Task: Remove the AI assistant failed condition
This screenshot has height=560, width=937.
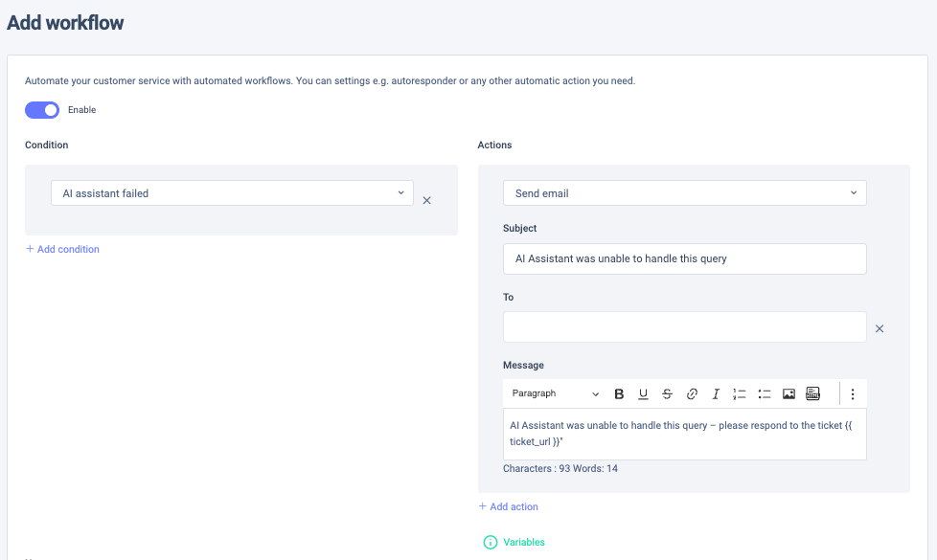Action: (x=427, y=200)
